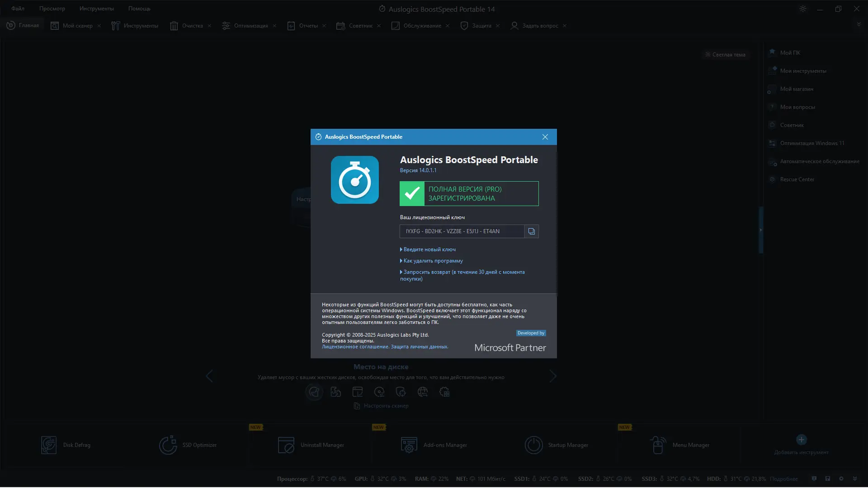Expand Как удалить программу option
868x488 pixels.
[433, 261]
